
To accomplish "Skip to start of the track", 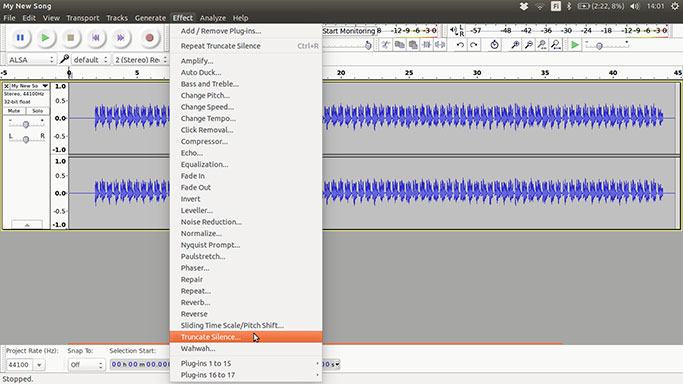I will click(x=95, y=38).
